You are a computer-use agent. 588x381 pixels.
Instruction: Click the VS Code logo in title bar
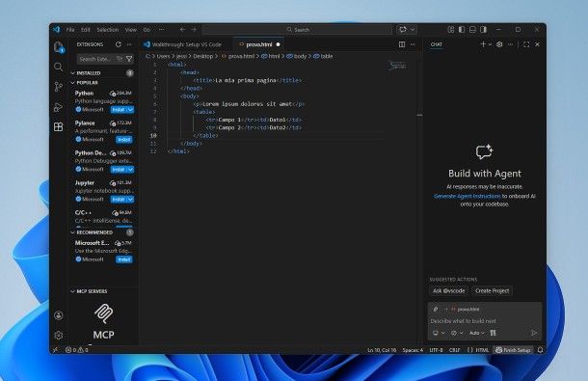tap(57, 29)
